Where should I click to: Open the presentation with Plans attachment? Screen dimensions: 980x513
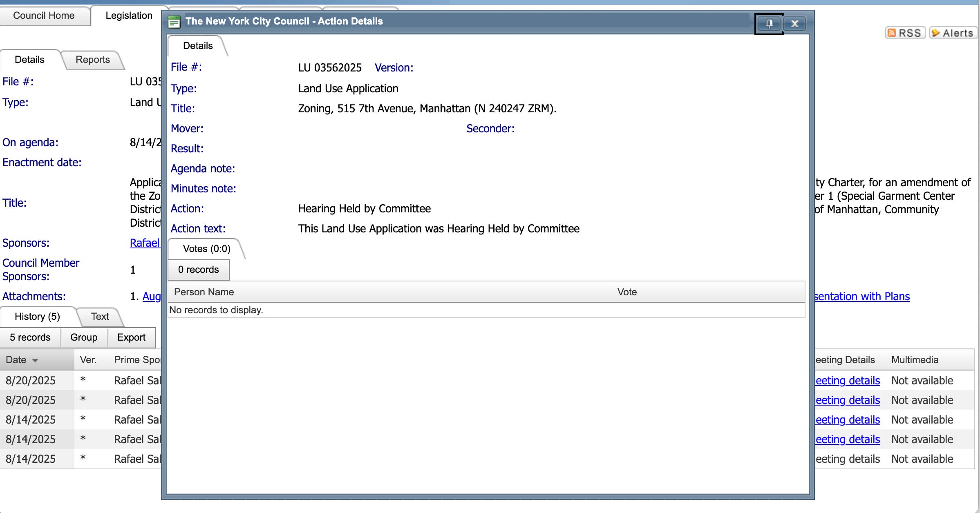[861, 297]
